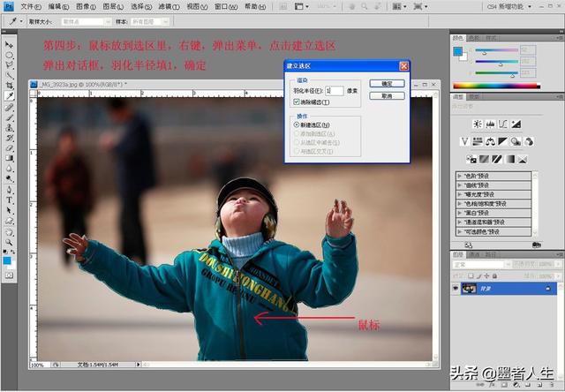Toggle the 消除锯齿 anti-alias checkbox
Viewport: 565px width, 392px height.
(298, 102)
